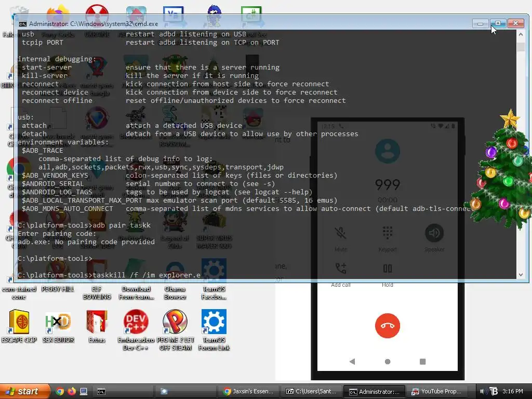Open the Start menu
532x399 pixels.
point(25,391)
